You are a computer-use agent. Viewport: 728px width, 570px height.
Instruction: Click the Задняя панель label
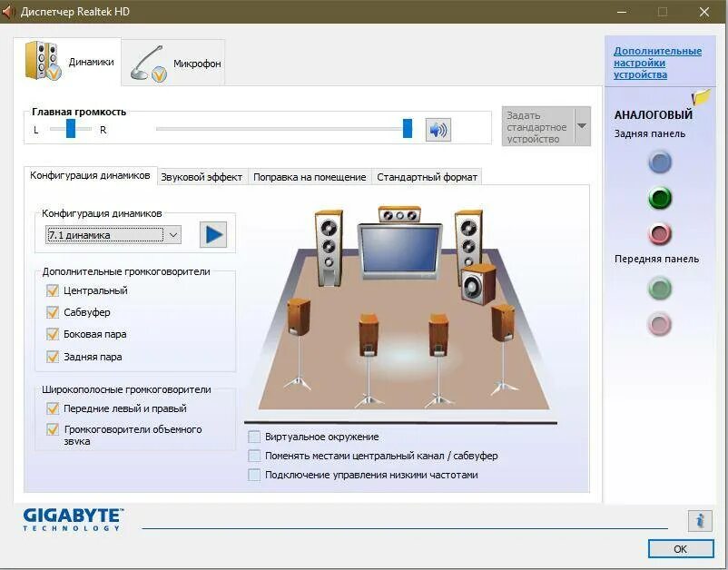(x=650, y=133)
